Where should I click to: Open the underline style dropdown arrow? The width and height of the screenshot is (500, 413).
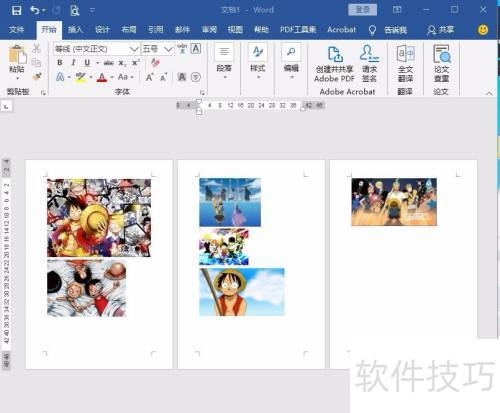(98, 63)
